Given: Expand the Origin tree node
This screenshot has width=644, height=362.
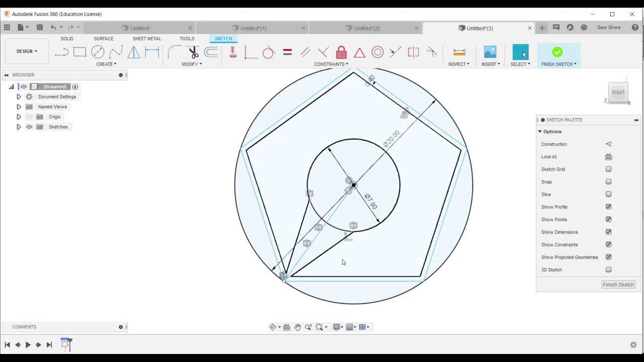Looking at the screenshot, I should [19, 117].
